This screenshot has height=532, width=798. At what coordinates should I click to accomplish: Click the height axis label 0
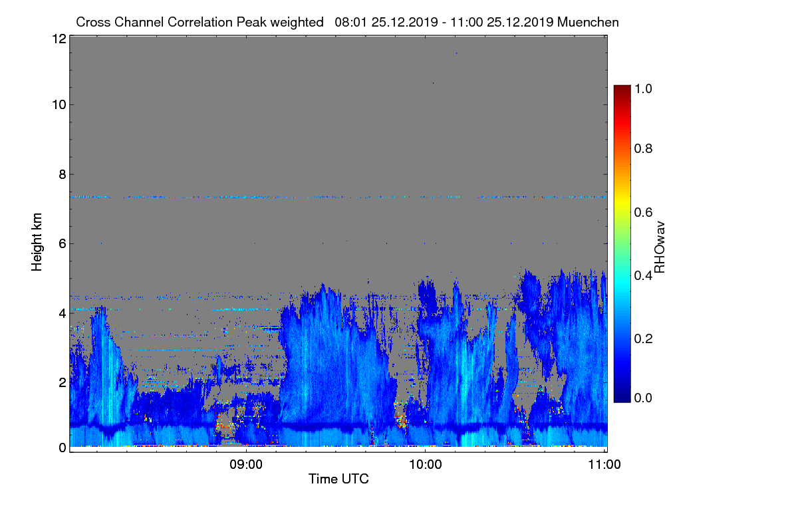tap(62, 448)
